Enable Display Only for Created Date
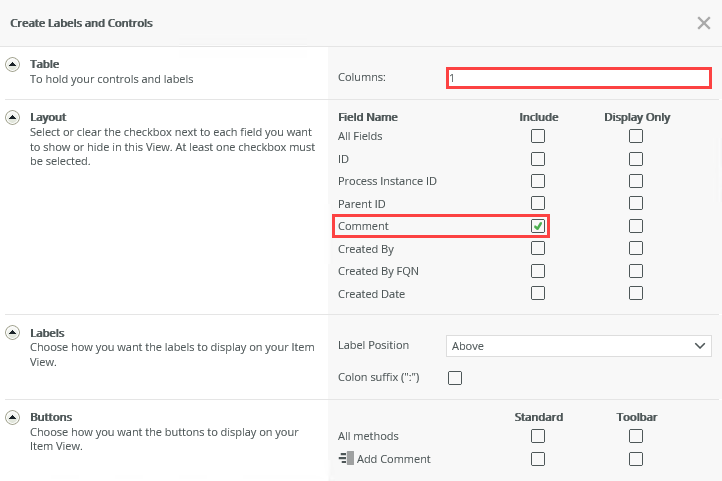722x481 pixels. coord(636,294)
